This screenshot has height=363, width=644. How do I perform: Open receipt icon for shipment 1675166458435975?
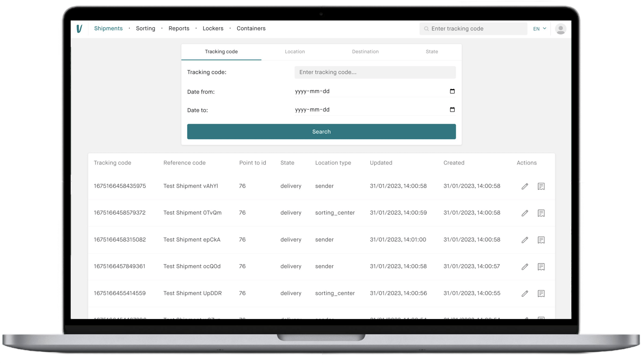tap(541, 186)
